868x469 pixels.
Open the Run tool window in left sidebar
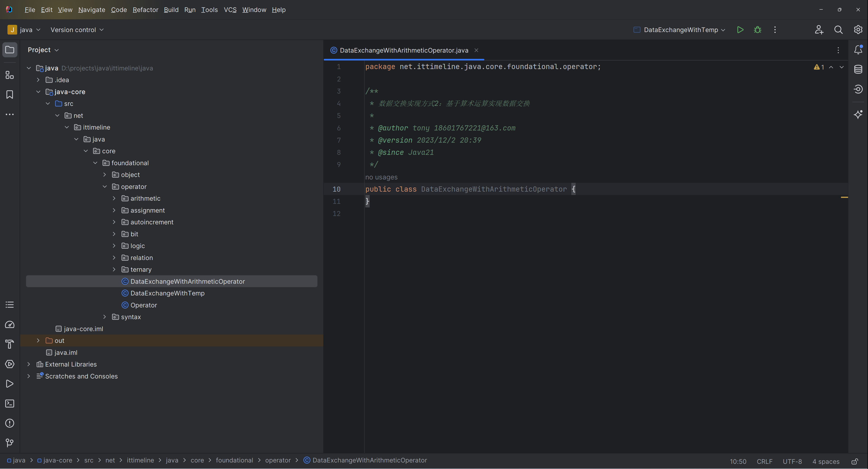(x=10, y=384)
